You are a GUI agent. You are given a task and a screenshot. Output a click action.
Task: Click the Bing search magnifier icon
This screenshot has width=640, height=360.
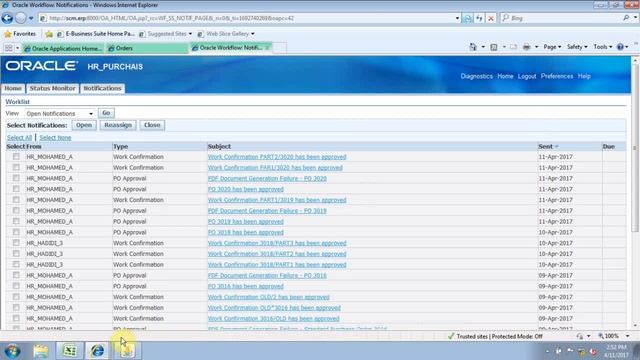(626, 18)
